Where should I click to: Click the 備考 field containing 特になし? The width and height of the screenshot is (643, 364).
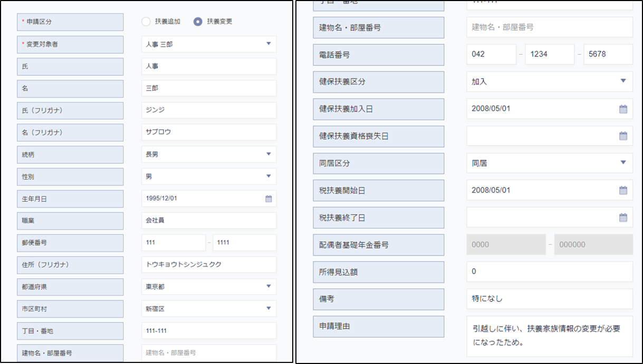tap(549, 299)
